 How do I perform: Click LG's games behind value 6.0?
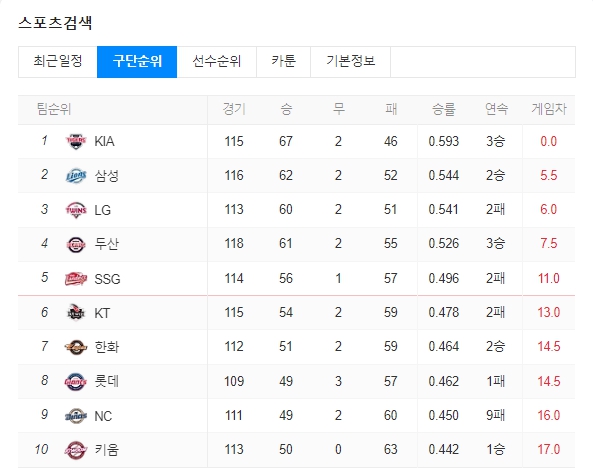pos(548,210)
